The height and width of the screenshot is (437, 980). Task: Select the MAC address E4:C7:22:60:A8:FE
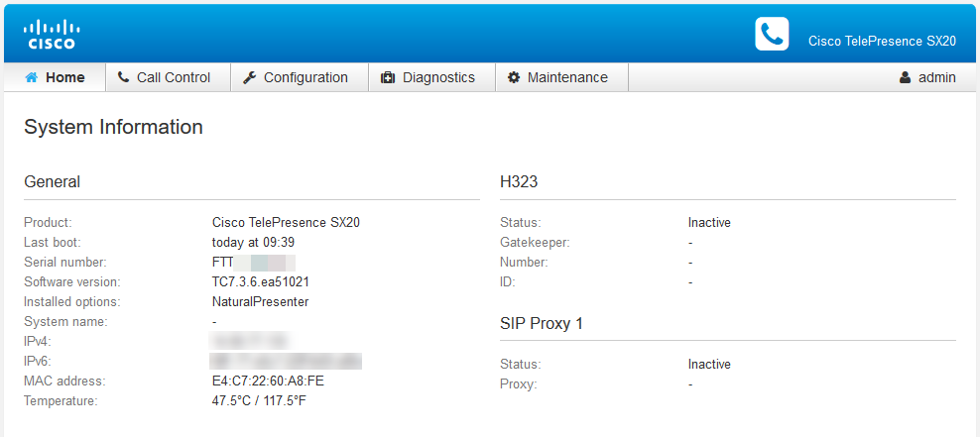[268, 381]
